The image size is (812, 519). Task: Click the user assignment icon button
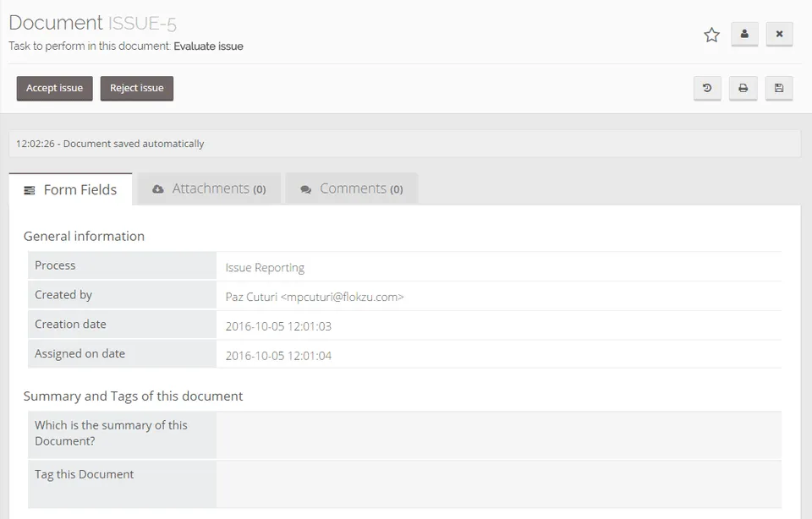(x=744, y=34)
